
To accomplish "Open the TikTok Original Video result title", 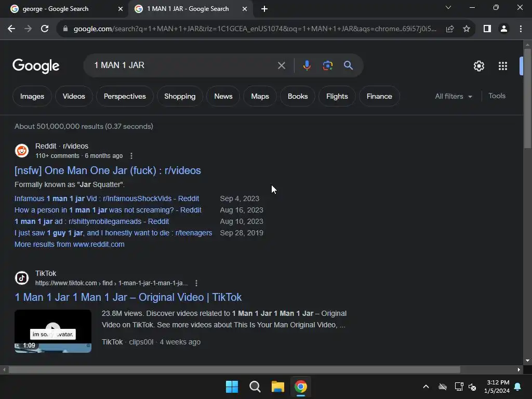I will (x=128, y=297).
